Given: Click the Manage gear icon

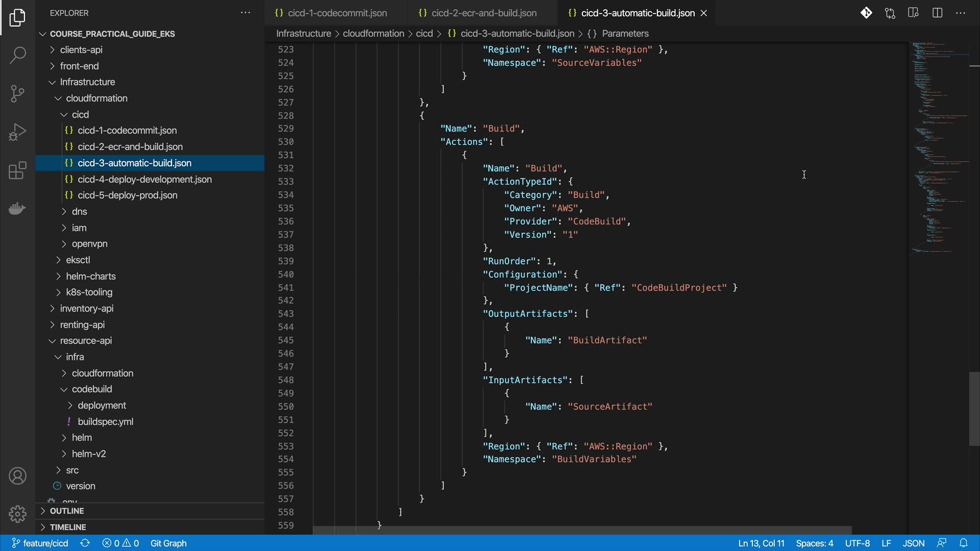Looking at the screenshot, I should pyautogui.click(x=17, y=514).
